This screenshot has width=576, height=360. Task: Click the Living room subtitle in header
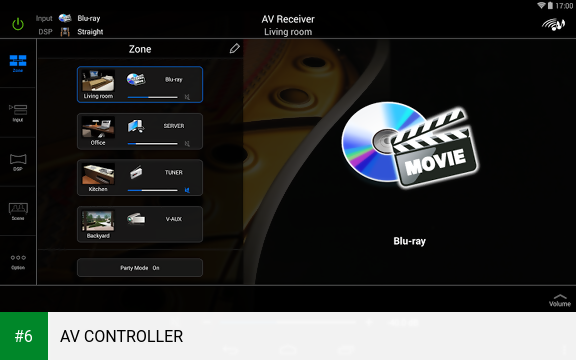pyautogui.click(x=288, y=32)
